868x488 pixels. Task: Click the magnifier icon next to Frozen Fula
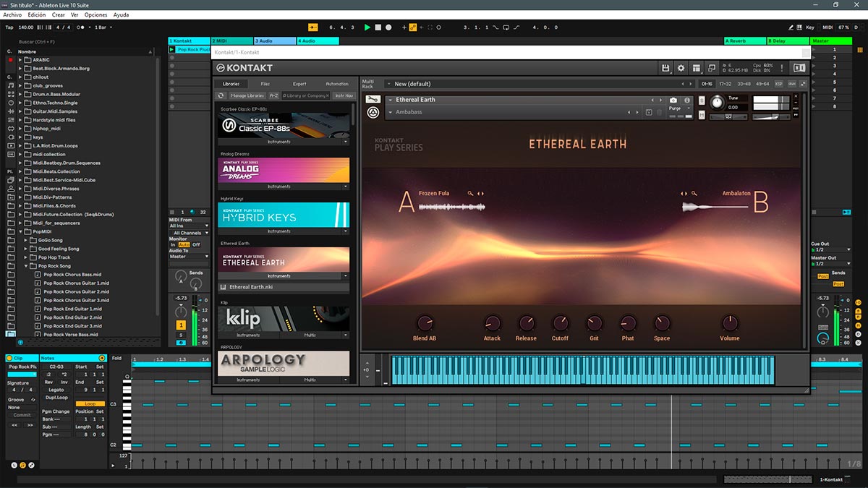[471, 194]
